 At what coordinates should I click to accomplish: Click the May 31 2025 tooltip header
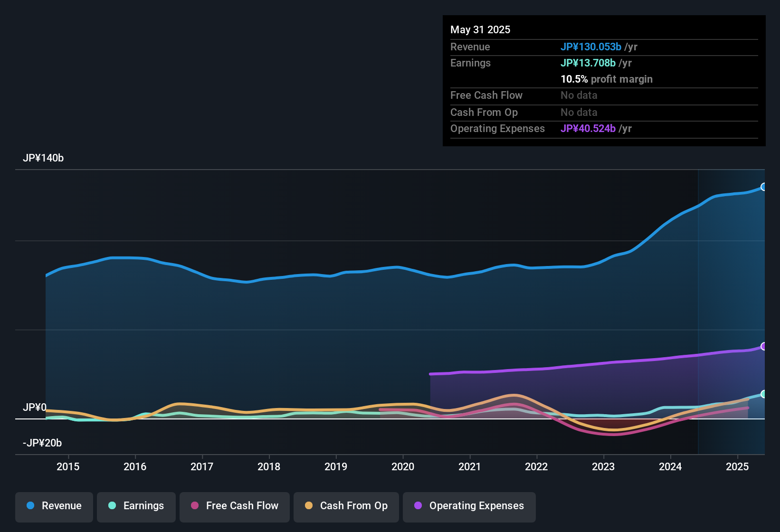(480, 29)
